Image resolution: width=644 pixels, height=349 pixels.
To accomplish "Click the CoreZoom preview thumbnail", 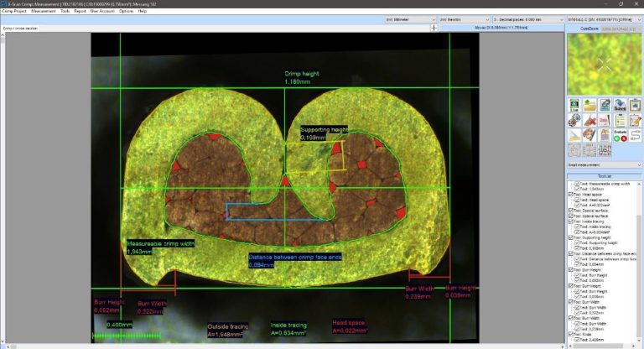I will tap(604, 65).
